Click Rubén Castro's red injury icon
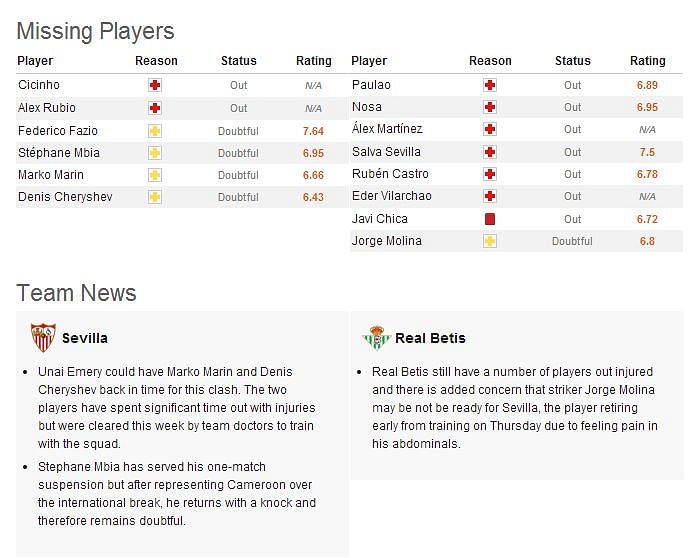Screen dimensions: 688x558 pos(490,174)
